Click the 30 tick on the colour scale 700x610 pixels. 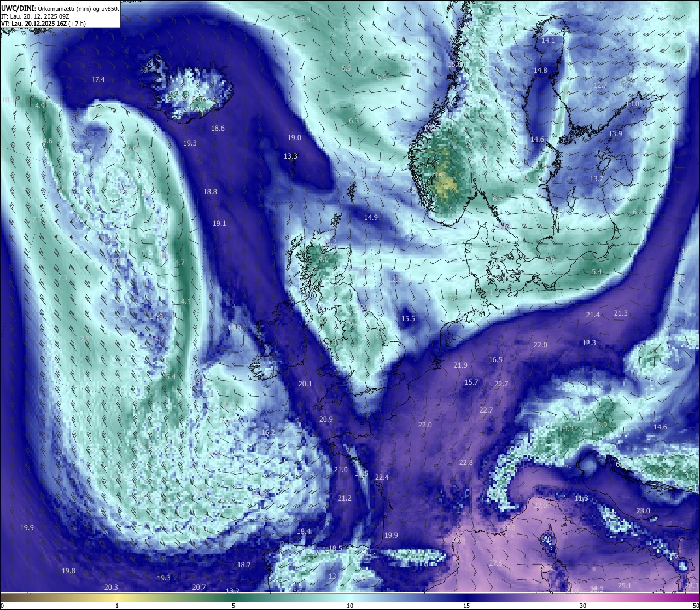pyautogui.click(x=583, y=606)
